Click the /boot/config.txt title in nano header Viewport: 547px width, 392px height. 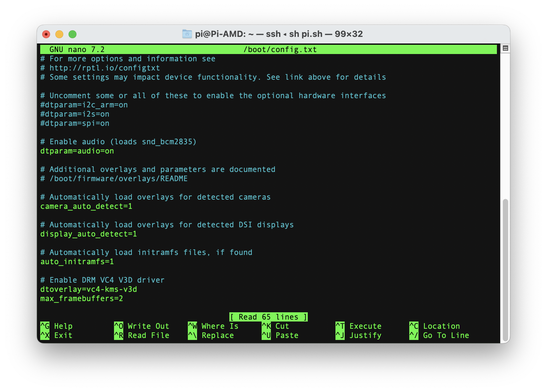pyautogui.click(x=280, y=49)
